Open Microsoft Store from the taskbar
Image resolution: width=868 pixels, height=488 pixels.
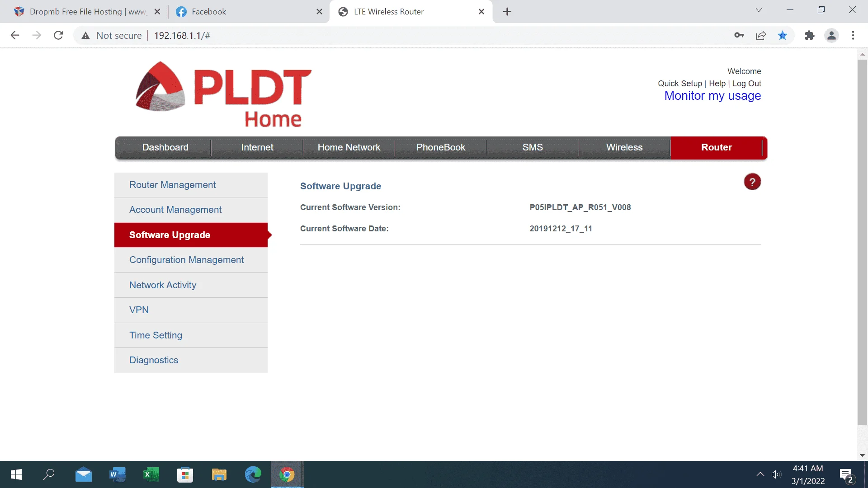185,474
